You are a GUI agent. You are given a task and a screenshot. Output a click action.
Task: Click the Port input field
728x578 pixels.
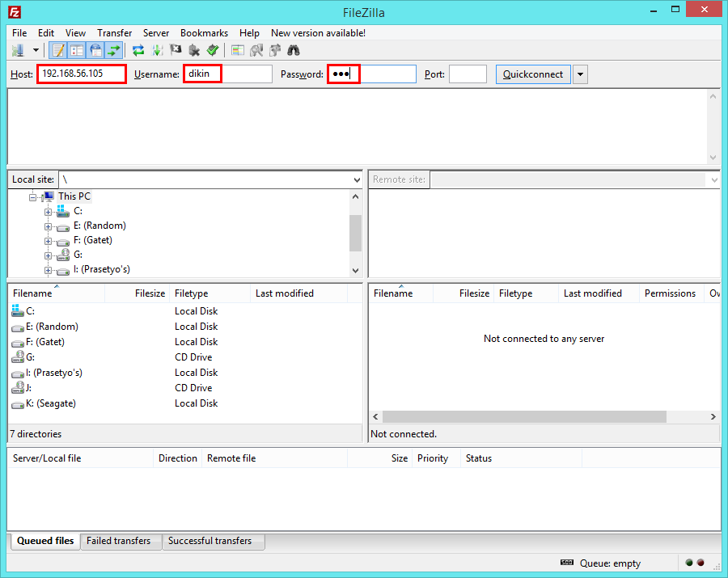[468, 74]
